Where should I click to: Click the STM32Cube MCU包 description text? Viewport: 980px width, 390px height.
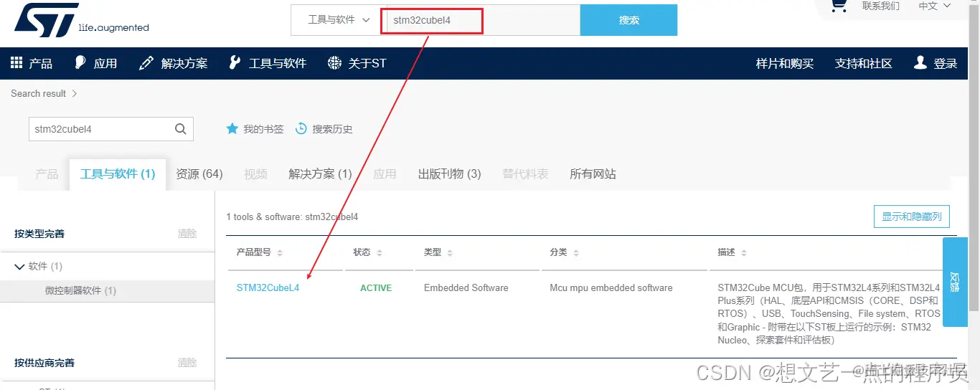[x=829, y=314]
